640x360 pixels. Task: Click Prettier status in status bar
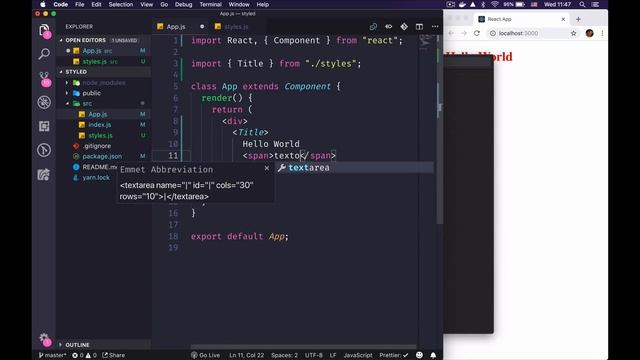tap(393, 355)
